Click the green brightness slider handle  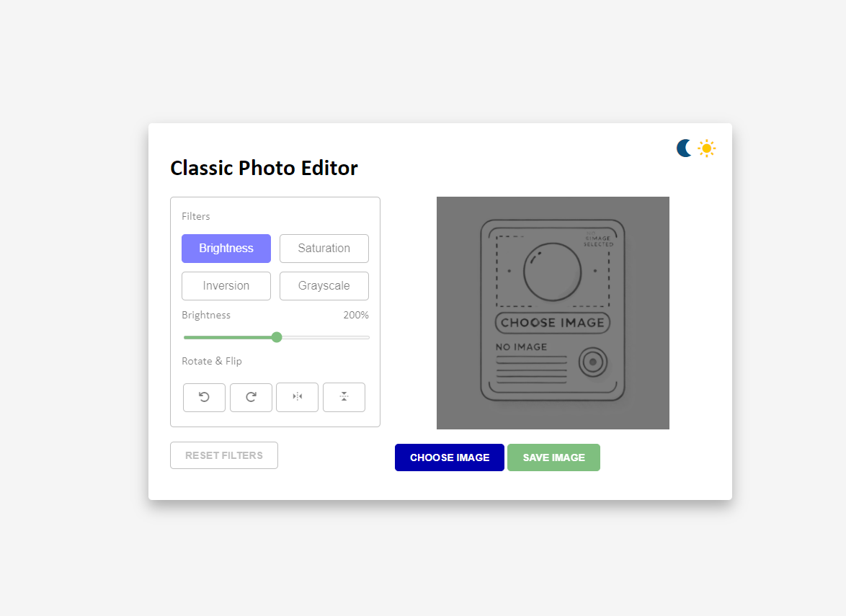pyautogui.click(x=277, y=337)
